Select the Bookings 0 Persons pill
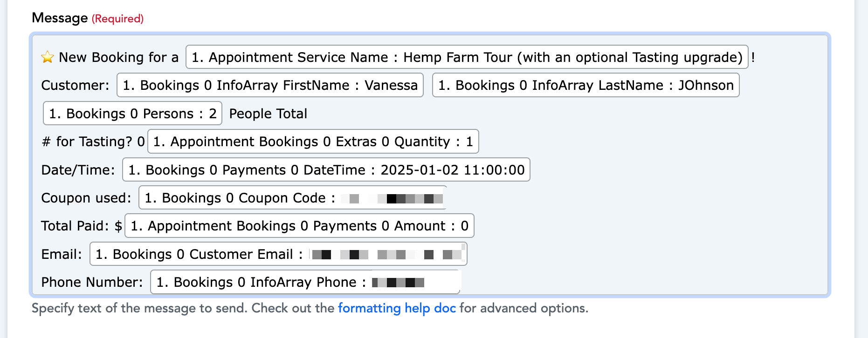 click(x=132, y=114)
